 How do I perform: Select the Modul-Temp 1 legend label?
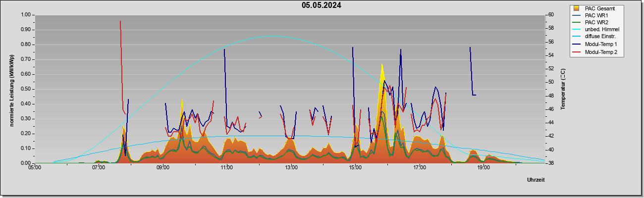[x=601, y=45]
